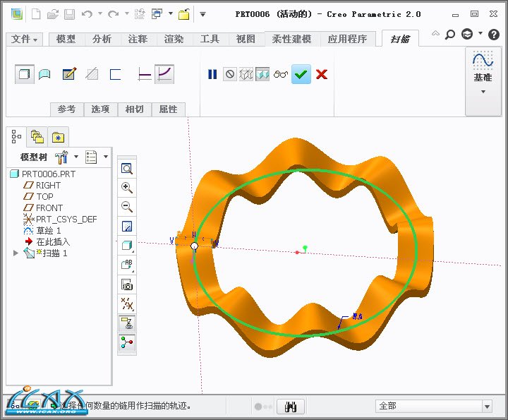The image size is (508, 420).
Task: Open the 选项 options panel
Action: (x=101, y=109)
